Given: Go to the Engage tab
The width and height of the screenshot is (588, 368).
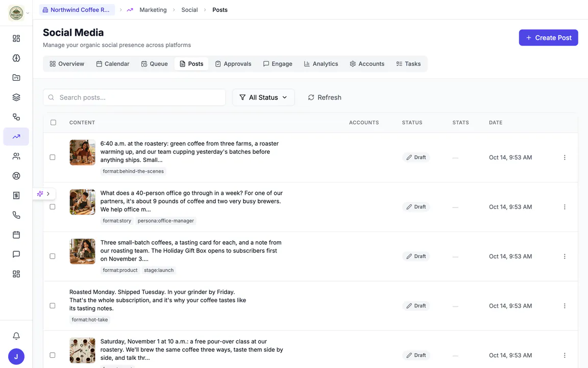Looking at the screenshot, I should (278, 64).
